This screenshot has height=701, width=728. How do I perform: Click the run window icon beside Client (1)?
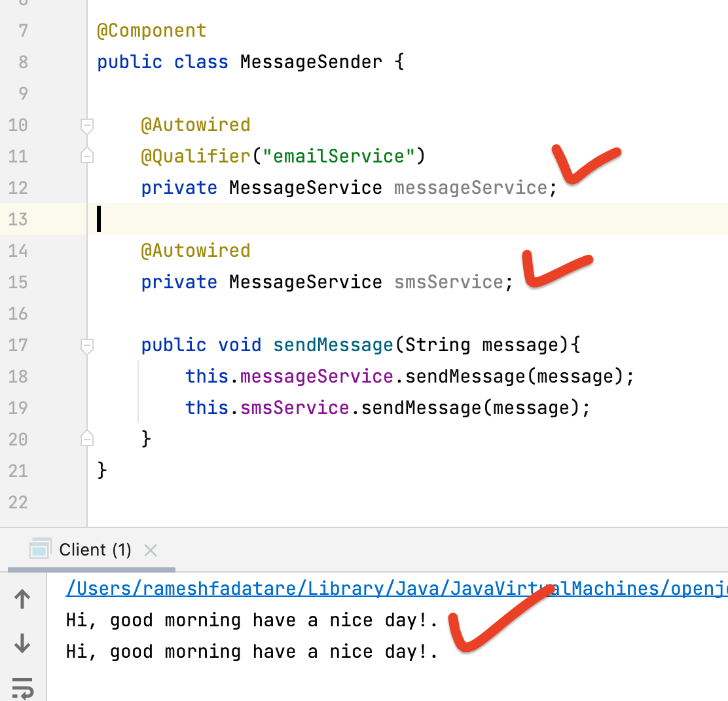(x=40, y=549)
